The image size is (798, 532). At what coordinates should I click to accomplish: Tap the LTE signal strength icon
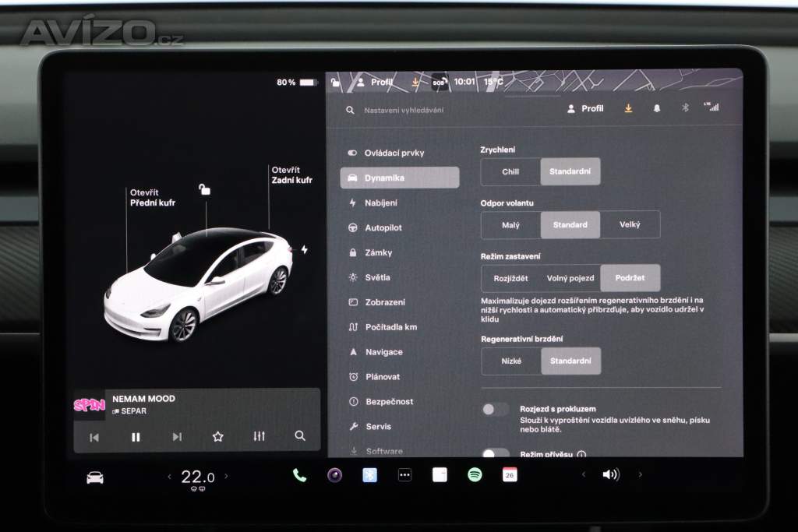pyautogui.click(x=711, y=107)
